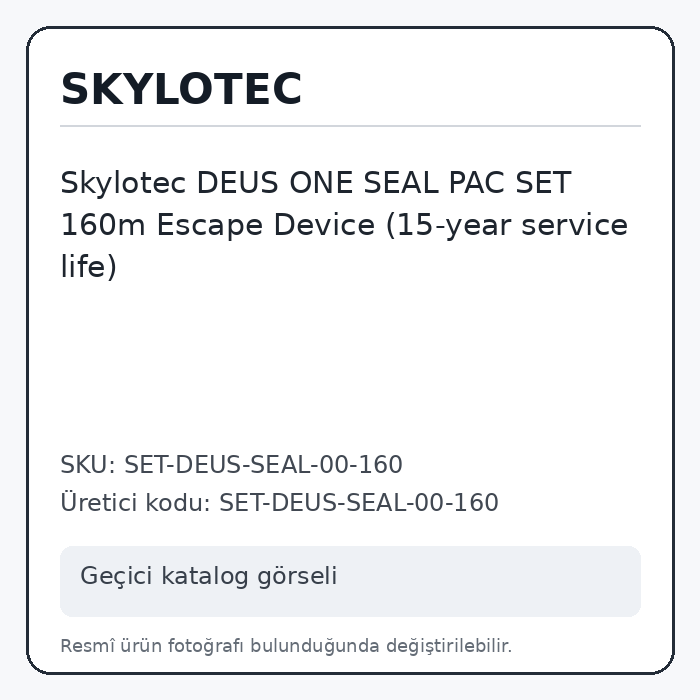The image size is (700, 700).
Task: Click the 'Geçici katalog görseli' gray box
Action: tap(350, 581)
